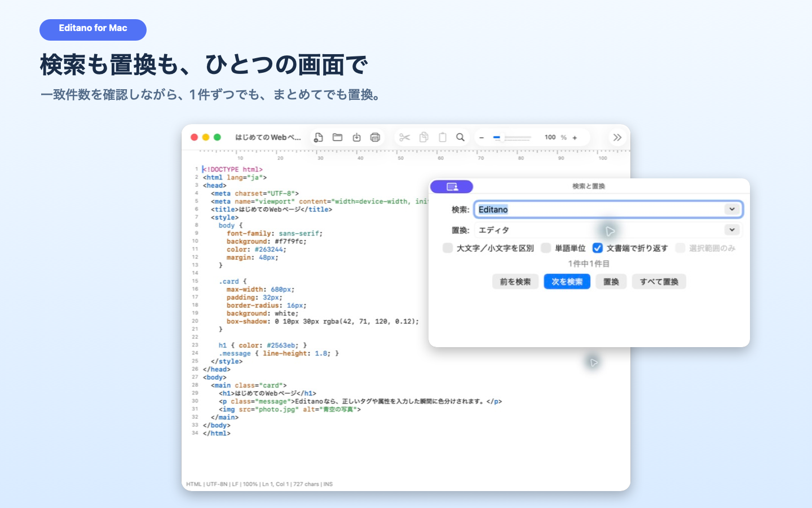Click the font-family: sans-serif; line
The width and height of the screenshot is (812, 508).
tap(275, 233)
